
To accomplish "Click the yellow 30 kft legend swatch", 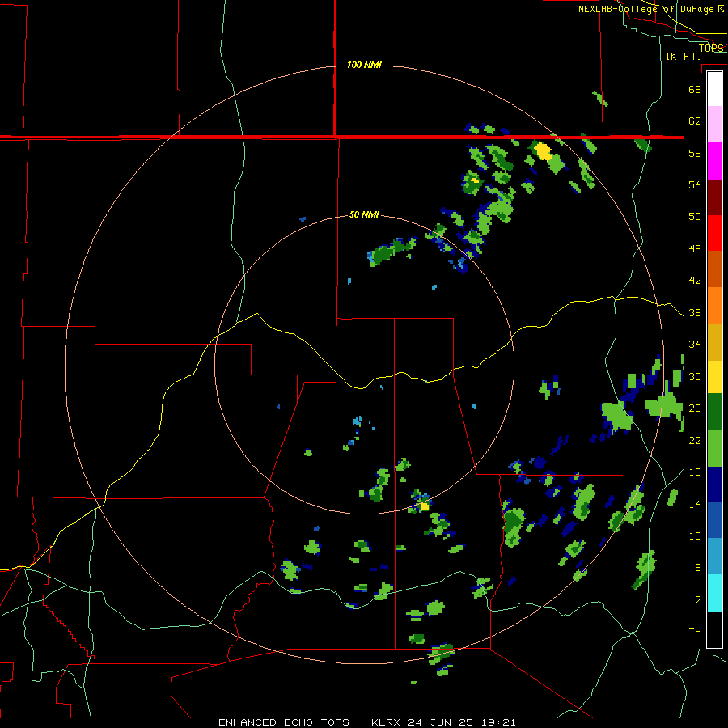I will [714, 377].
